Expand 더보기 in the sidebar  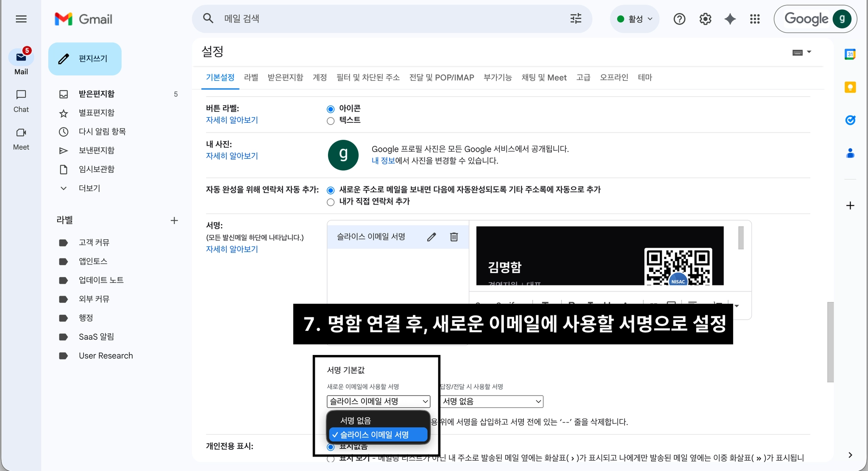click(89, 188)
